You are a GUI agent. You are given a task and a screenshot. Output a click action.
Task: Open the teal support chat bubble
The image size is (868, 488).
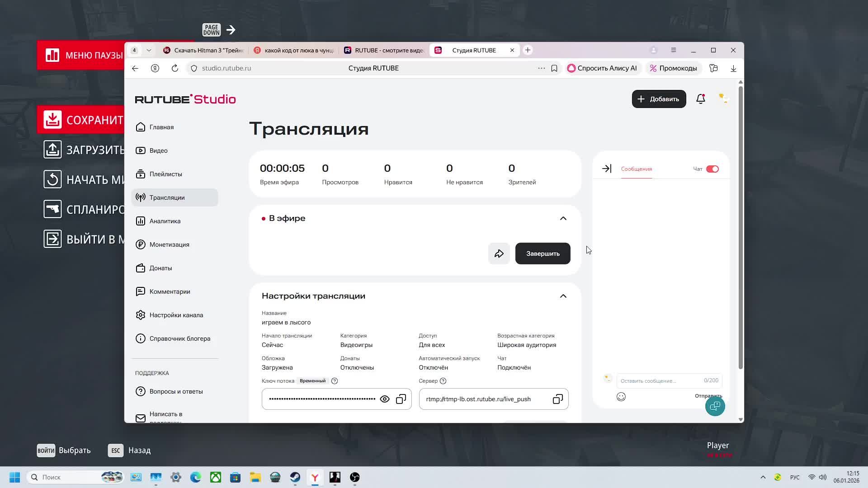point(715,406)
